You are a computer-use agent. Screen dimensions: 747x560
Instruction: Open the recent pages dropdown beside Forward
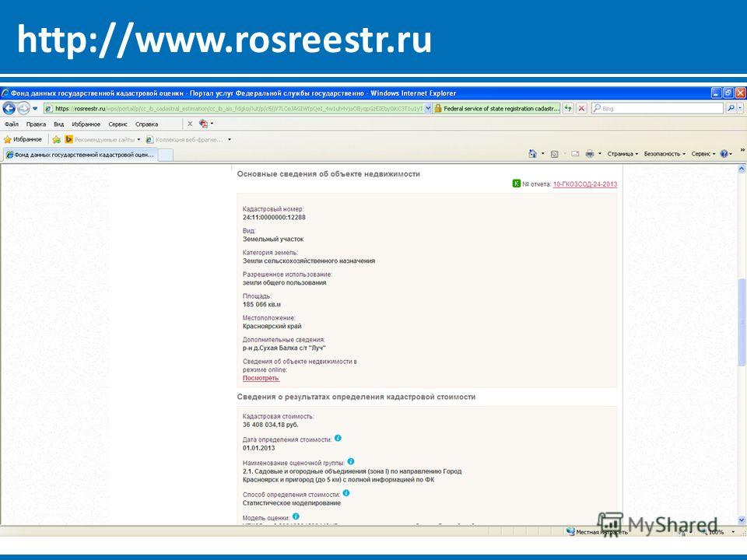pos(35,109)
